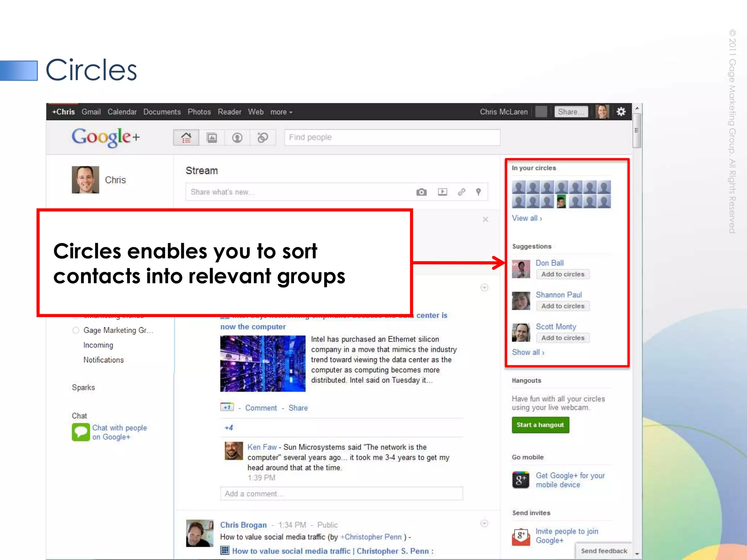Image resolution: width=747 pixels, height=560 pixels.
Task: Open Photos from the top bar
Action: coord(199,112)
